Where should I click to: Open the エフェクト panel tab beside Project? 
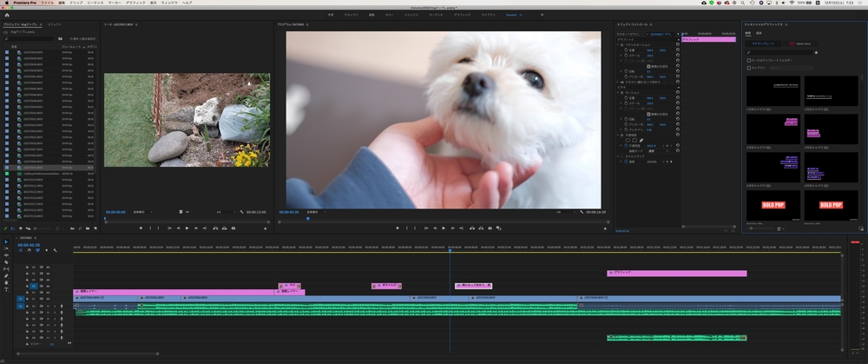[54, 24]
